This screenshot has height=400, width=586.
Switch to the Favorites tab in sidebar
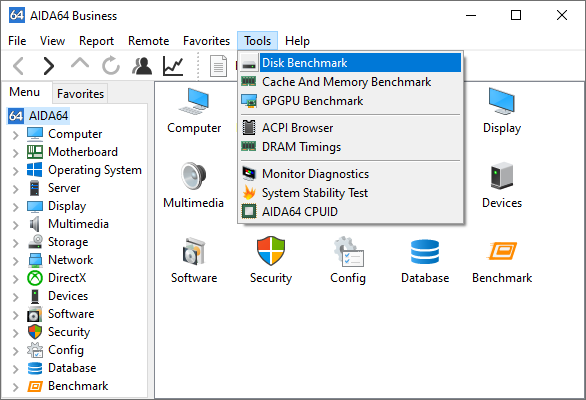click(x=80, y=93)
